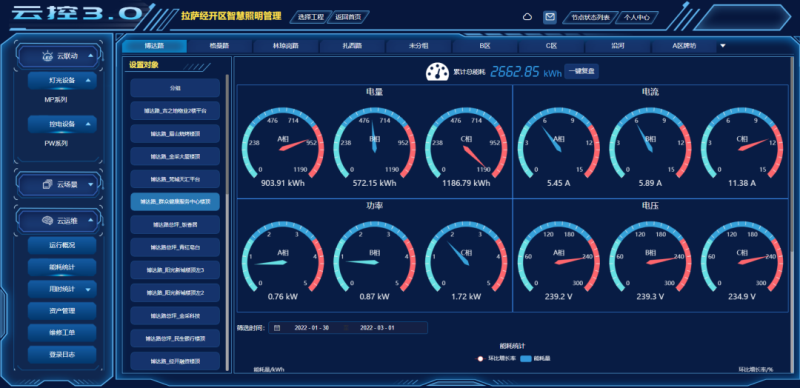Click the total energy gauge meter icon
This screenshot has height=388, width=800.
[x=437, y=71]
